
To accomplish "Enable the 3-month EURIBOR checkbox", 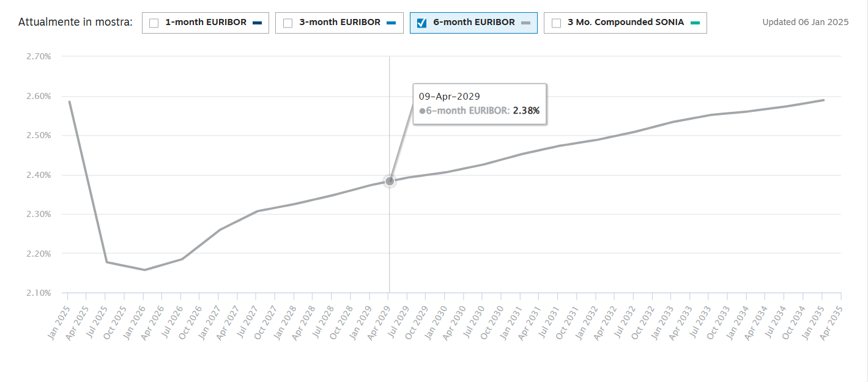I will coord(287,23).
